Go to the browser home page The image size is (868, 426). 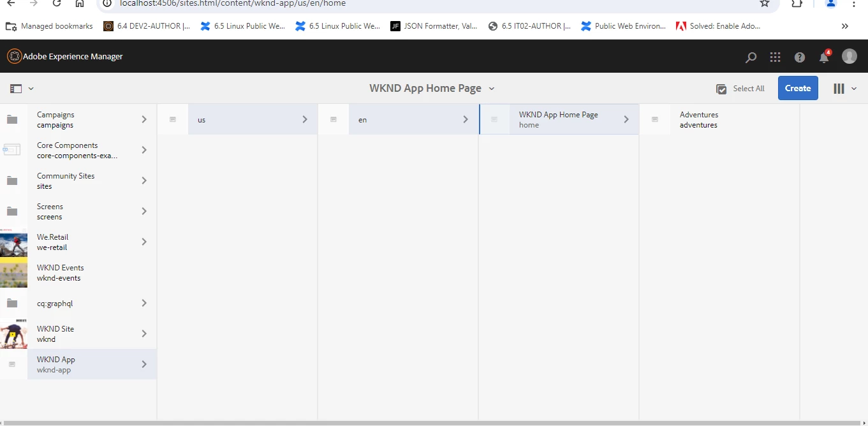[x=79, y=3]
